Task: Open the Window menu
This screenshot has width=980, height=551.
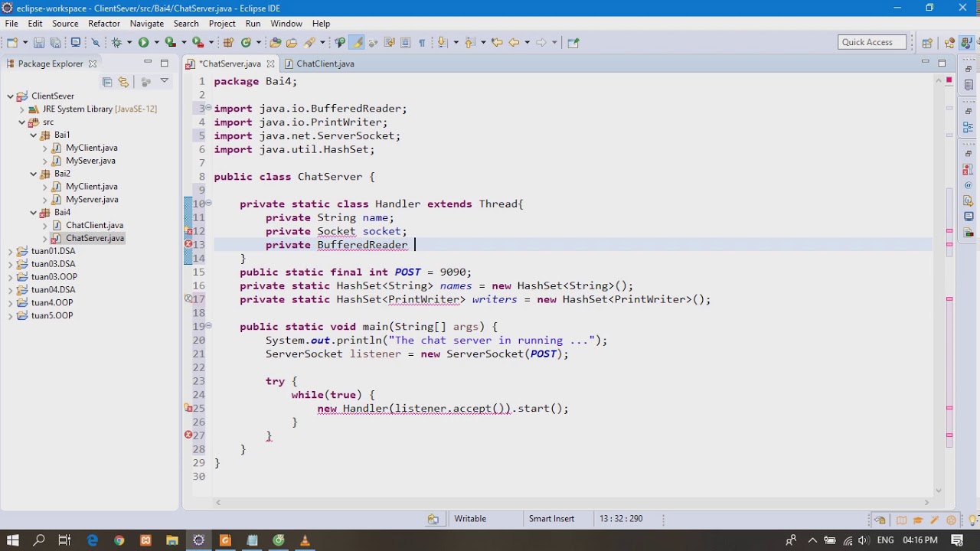Action: tap(286, 24)
